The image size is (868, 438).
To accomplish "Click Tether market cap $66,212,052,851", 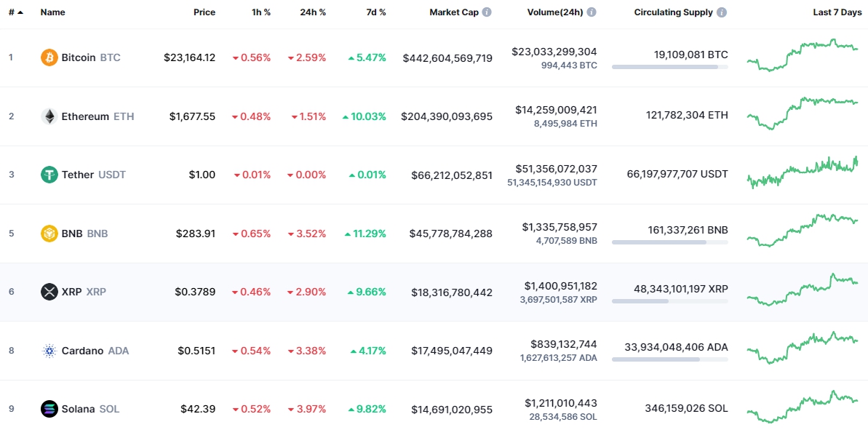I will [452, 175].
